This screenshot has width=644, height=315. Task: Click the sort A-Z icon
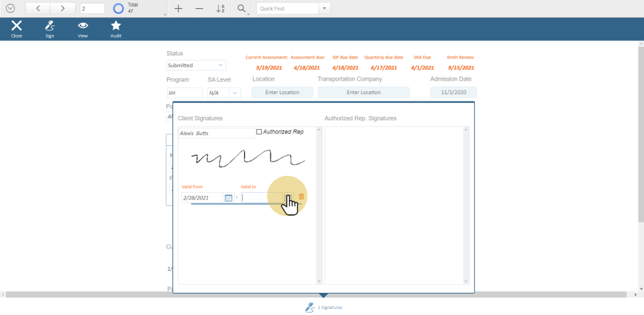pyautogui.click(x=220, y=9)
